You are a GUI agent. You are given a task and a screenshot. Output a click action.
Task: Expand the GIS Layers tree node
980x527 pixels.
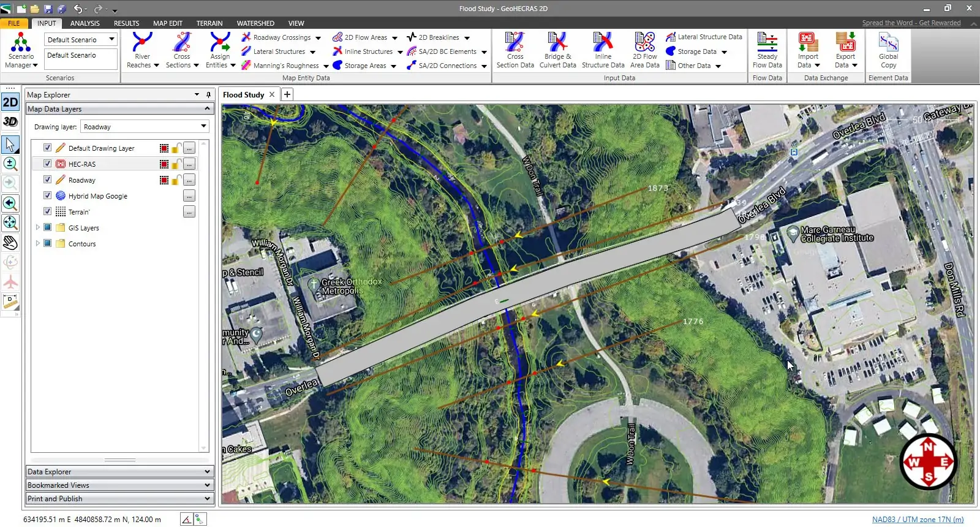(37, 227)
